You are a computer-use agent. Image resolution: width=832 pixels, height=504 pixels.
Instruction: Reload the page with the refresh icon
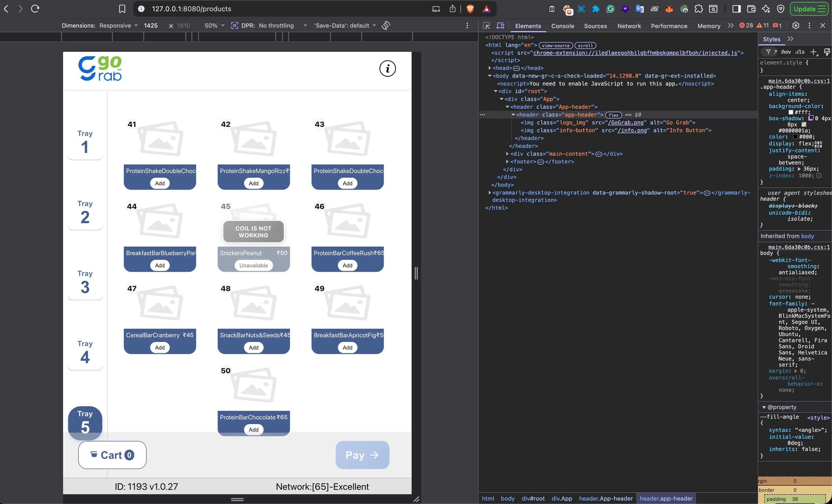(35, 9)
